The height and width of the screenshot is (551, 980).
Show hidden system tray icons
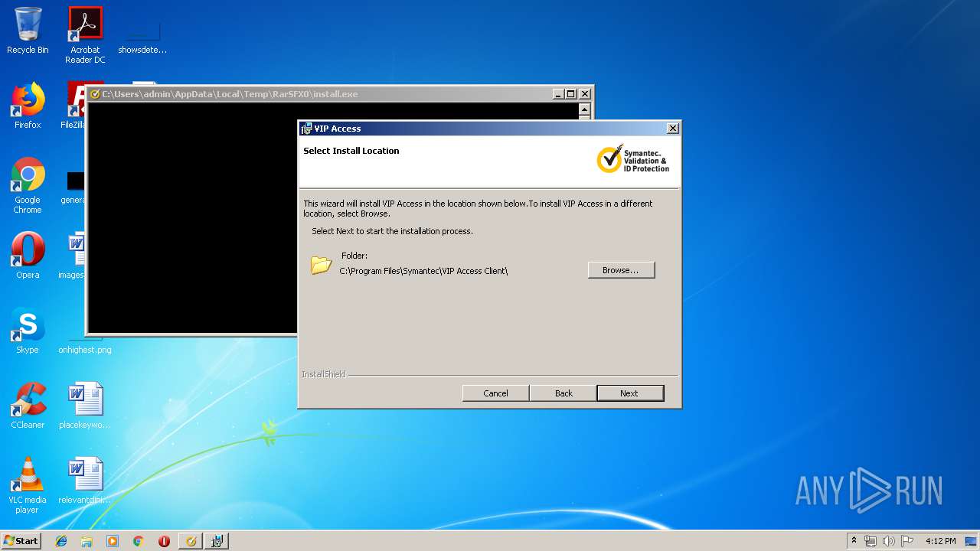[x=854, y=541]
